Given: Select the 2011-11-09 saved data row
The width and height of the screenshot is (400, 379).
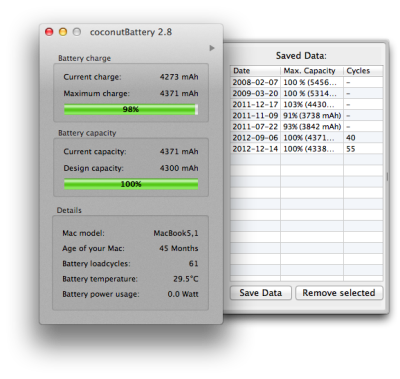Looking at the screenshot, I should point(307,115).
